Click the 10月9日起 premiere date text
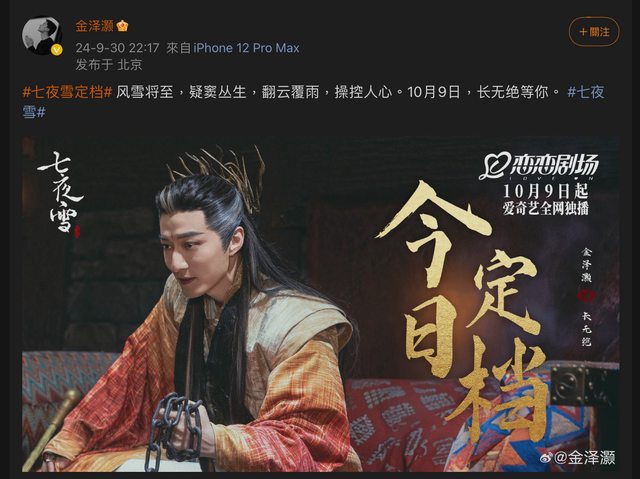 pos(545,191)
